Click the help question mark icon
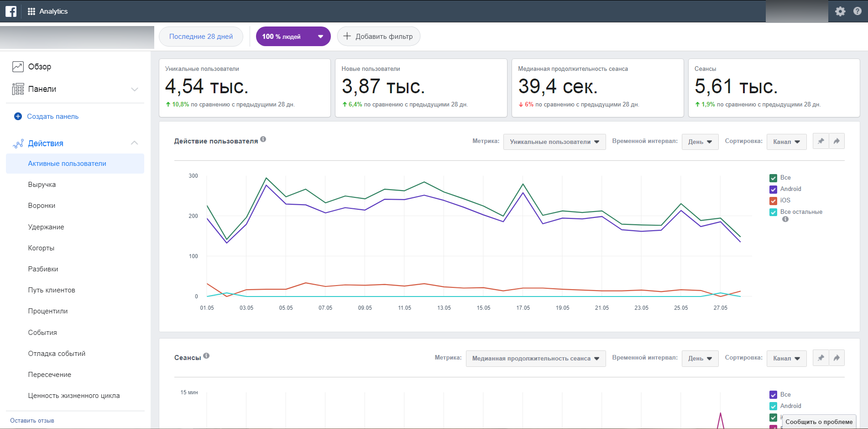This screenshot has height=429, width=868. (x=858, y=11)
